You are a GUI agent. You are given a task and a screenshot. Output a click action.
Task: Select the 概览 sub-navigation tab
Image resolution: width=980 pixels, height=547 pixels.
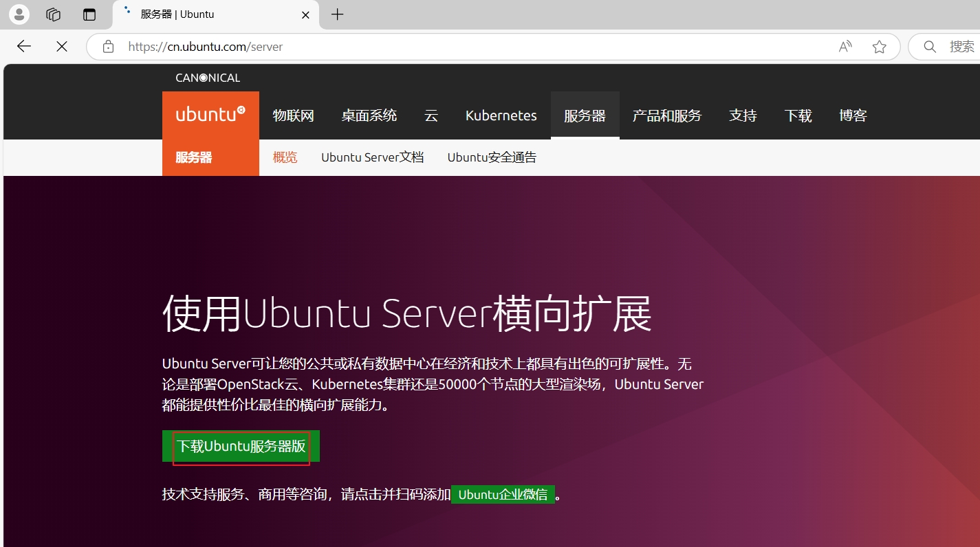click(285, 157)
